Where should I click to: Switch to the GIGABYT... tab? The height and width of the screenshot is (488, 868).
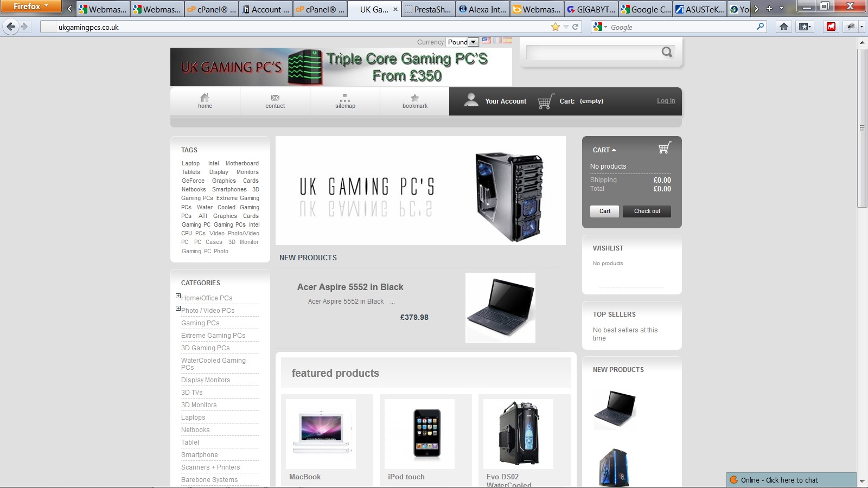click(591, 9)
